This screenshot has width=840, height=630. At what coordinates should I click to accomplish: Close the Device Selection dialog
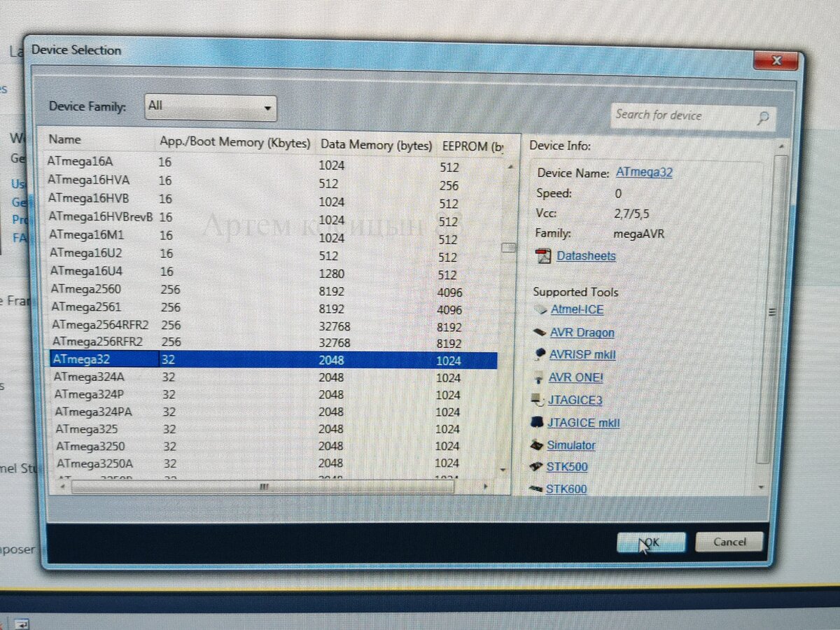[776, 61]
